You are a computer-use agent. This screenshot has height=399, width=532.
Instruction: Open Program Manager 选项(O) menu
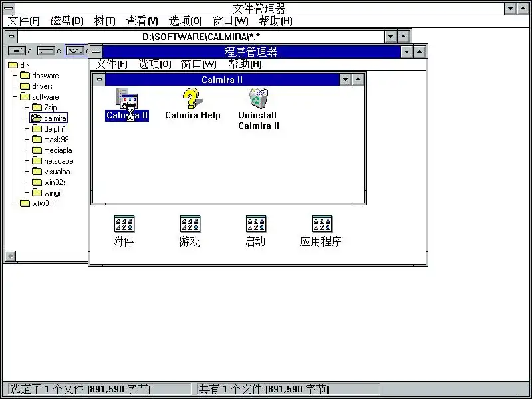click(154, 64)
